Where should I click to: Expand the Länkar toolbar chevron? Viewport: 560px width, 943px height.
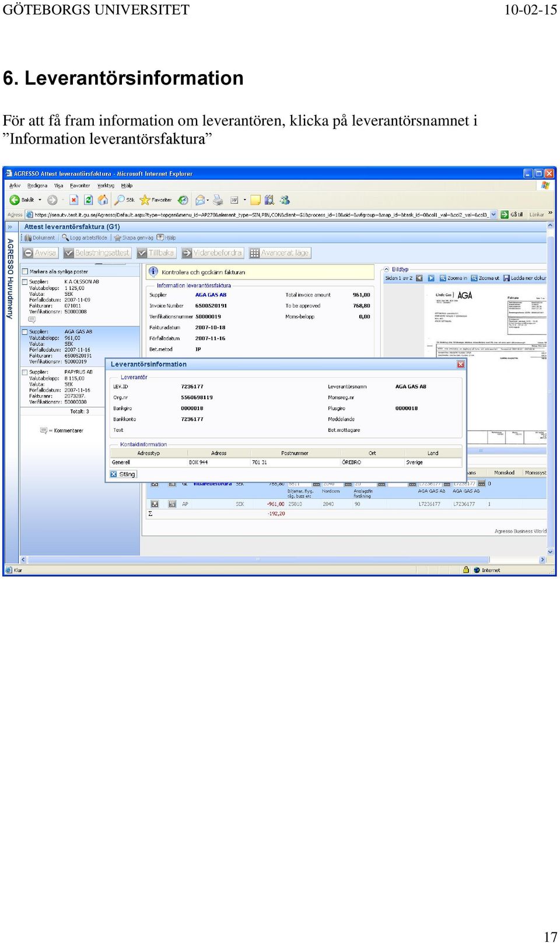point(550,214)
